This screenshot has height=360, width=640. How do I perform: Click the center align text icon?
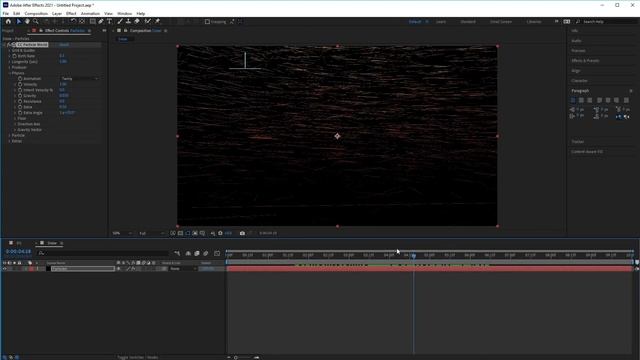pos(581,100)
